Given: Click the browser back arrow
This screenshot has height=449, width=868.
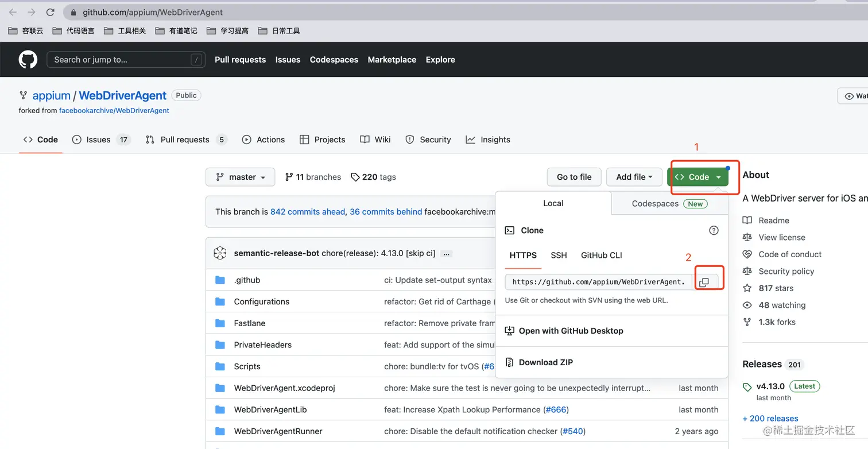Looking at the screenshot, I should point(13,12).
